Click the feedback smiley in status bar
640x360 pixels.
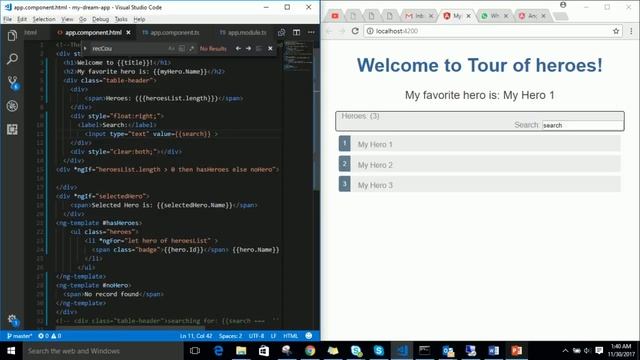tap(309, 336)
